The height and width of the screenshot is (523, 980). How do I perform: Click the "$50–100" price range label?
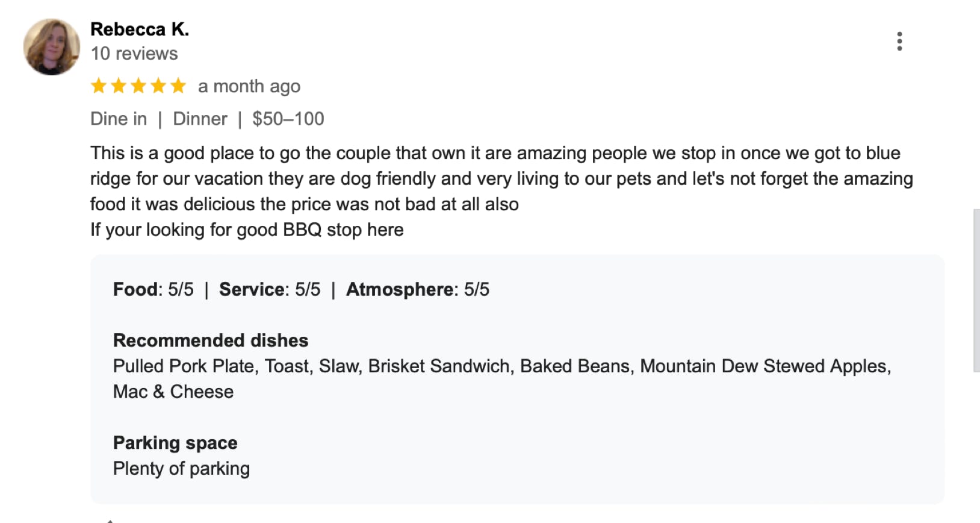pos(288,119)
